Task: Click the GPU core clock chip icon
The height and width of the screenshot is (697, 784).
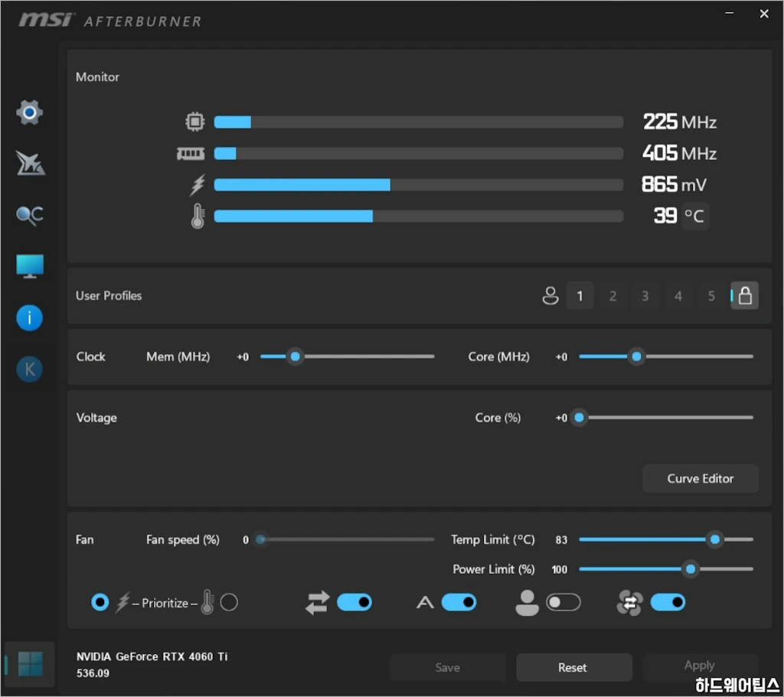Action: click(x=195, y=122)
